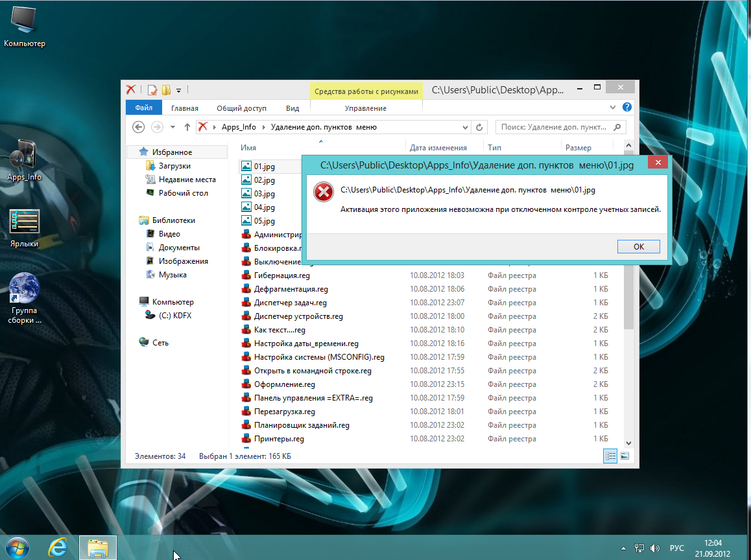Open Explorer help with the question mark

[627, 107]
